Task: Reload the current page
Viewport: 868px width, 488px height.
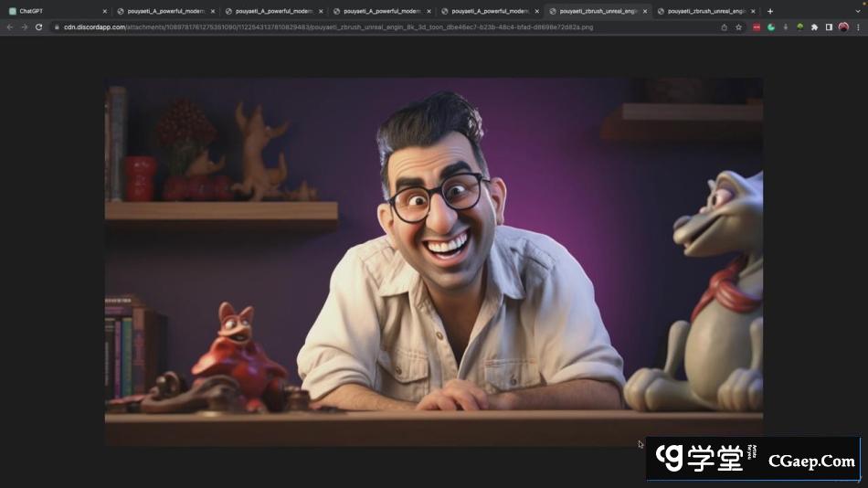Action: click(x=38, y=27)
